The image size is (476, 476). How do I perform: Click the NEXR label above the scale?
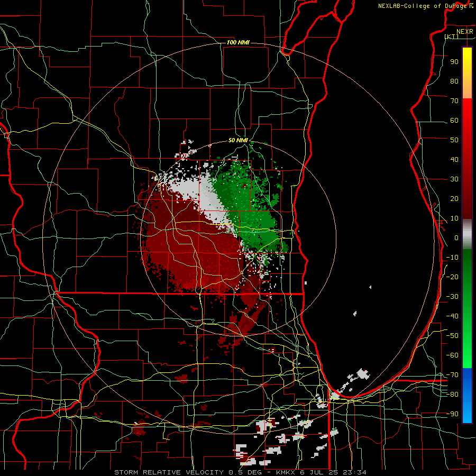coord(464,32)
